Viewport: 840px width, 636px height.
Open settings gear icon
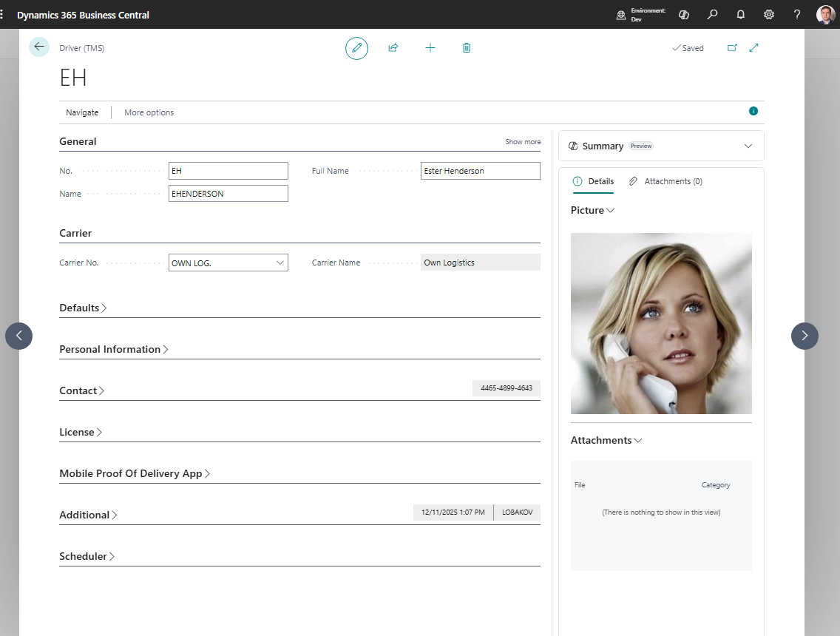769,15
